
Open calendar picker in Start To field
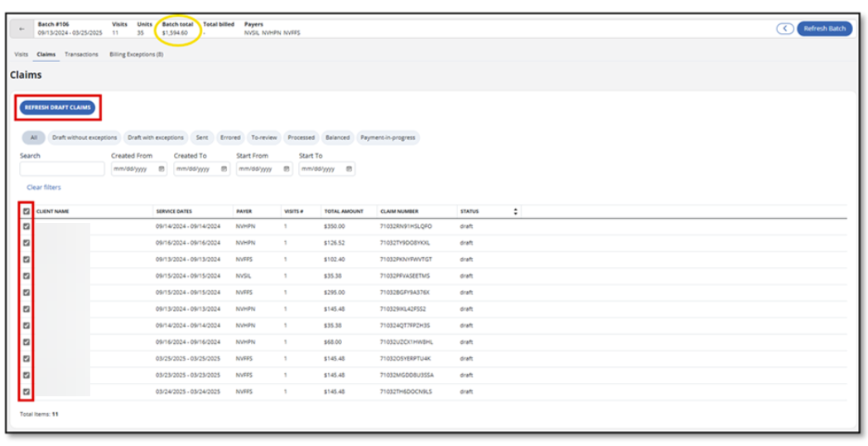(x=349, y=169)
